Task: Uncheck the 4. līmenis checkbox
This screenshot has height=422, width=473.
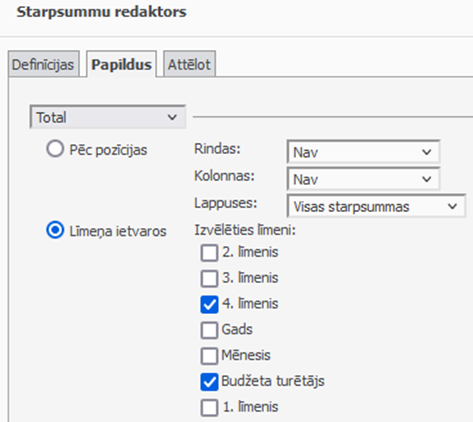Action: 209,304
